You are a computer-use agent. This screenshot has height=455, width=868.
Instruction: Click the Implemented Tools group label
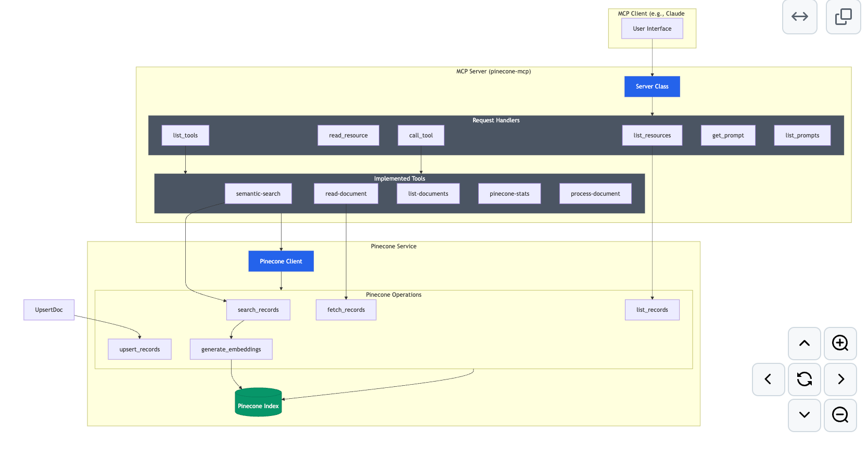point(400,179)
